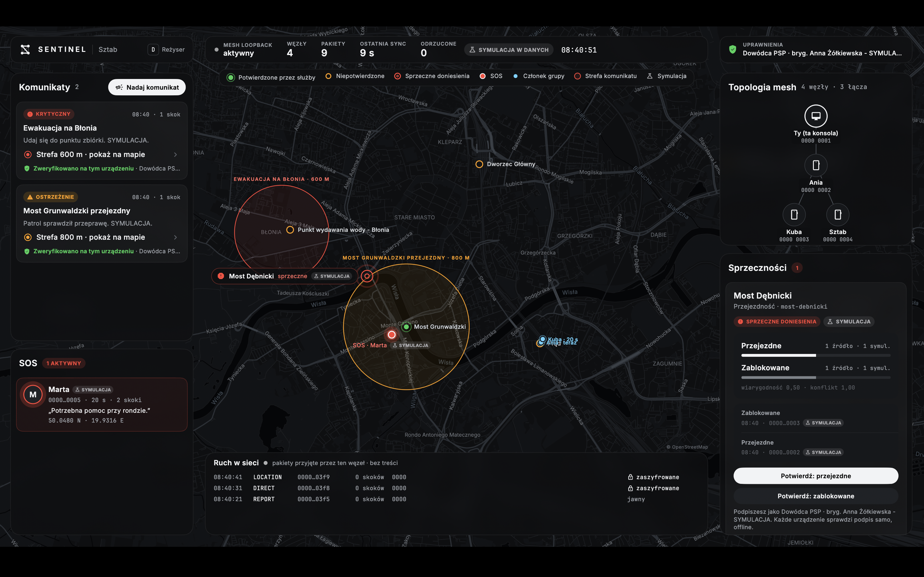Click the Most Dębnicki sprzeczne map label pill
The image size is (924, 577).
point(284,276)
